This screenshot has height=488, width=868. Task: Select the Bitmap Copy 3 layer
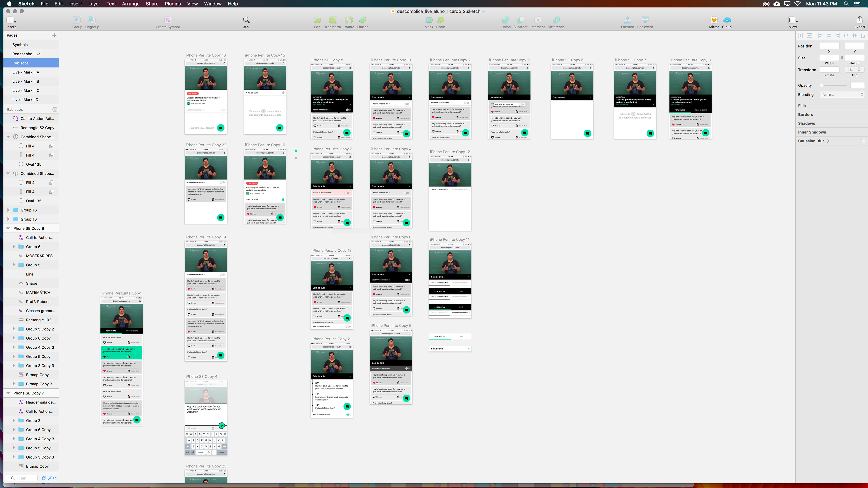[x=31, y=384]
